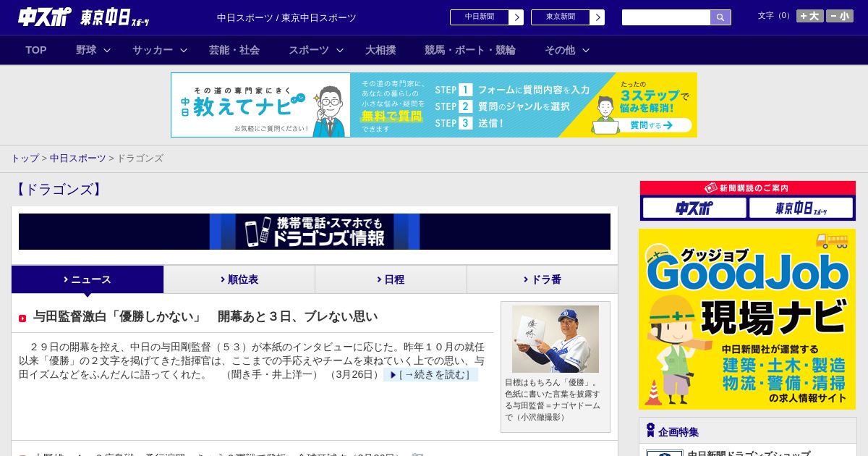Open 芸能・社会 navigation item
The image size is (868, 456).
(234, 50)
